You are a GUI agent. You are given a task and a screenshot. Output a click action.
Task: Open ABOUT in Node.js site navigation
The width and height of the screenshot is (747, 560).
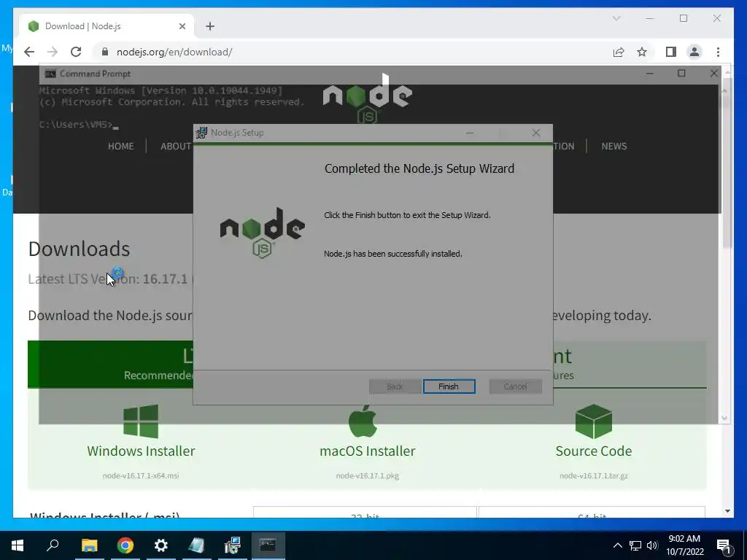pos(176,146)
